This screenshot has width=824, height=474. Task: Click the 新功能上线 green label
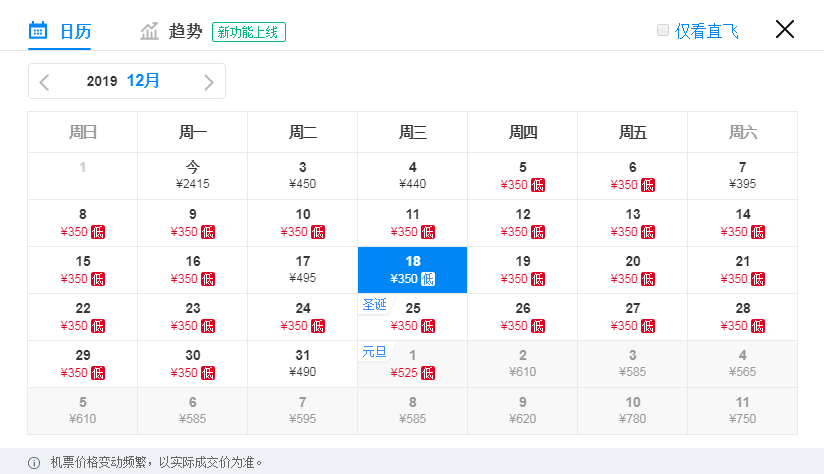(x=249, y=32)
